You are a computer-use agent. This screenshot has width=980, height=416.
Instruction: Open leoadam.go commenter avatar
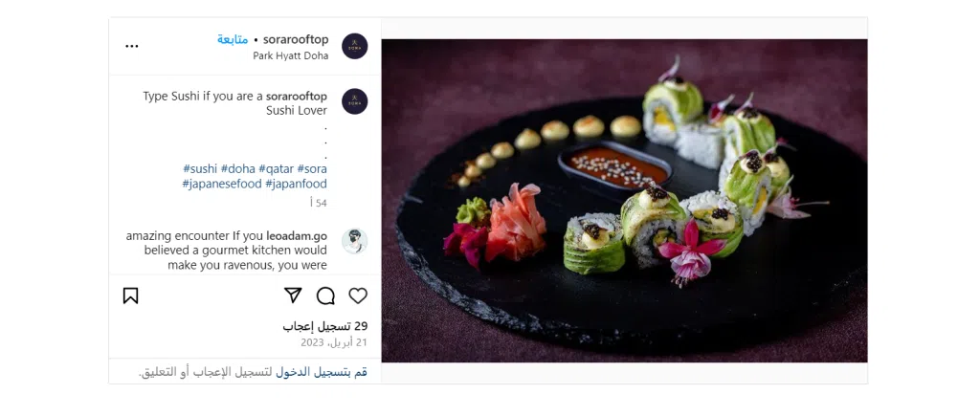tap(354, 241)
